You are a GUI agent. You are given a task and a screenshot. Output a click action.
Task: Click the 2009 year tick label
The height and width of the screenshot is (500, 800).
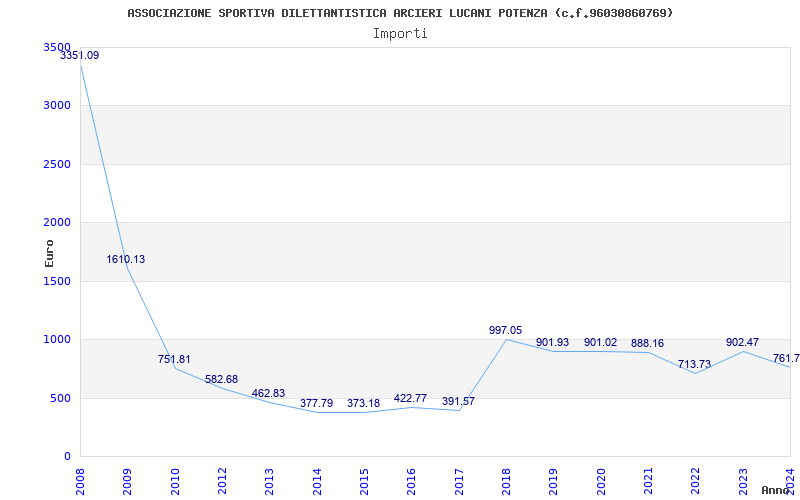tap(128, 482)
